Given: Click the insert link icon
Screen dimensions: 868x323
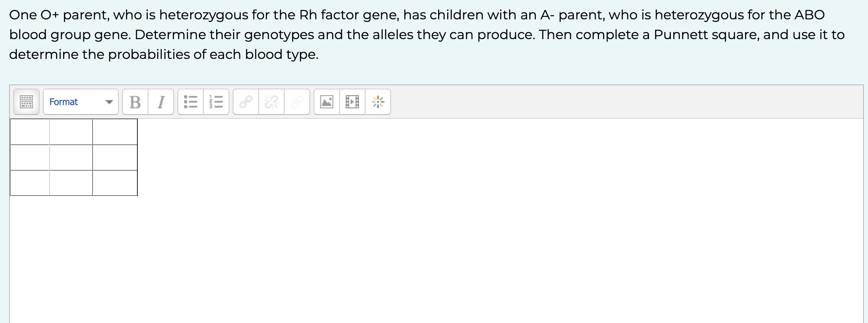Looking at the screenshot, I should click(x=246, y=102).
